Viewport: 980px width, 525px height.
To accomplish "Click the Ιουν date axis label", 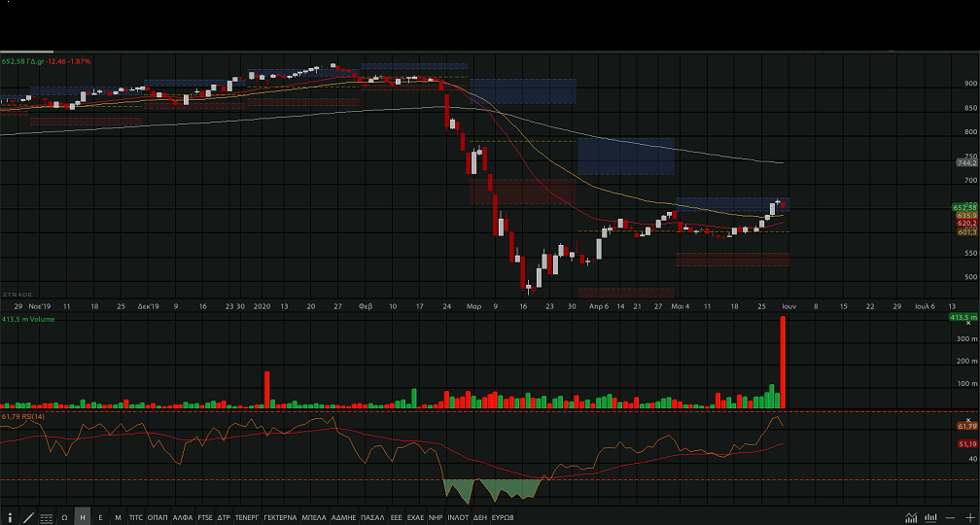I will 788,306.
